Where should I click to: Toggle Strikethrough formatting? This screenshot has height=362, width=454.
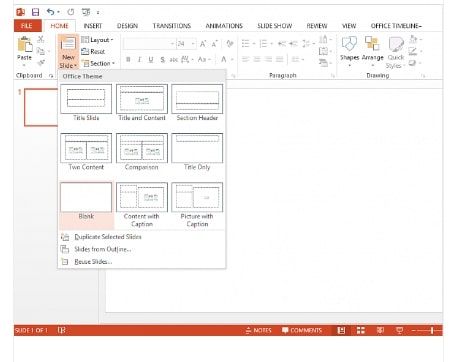174,59
